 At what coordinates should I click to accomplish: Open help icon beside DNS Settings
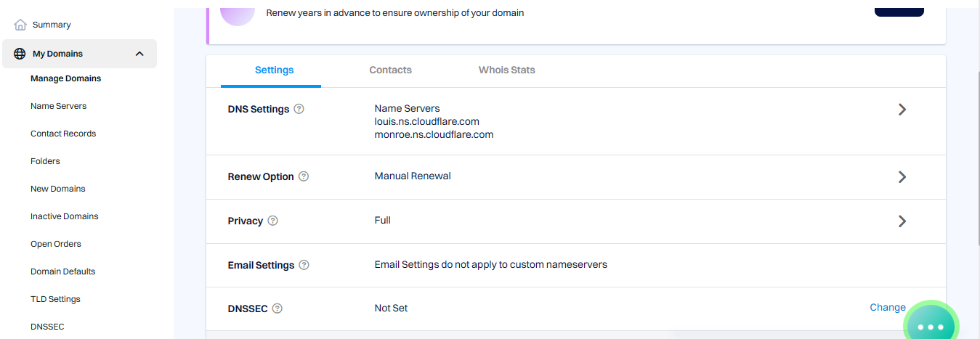click(299, 109)
